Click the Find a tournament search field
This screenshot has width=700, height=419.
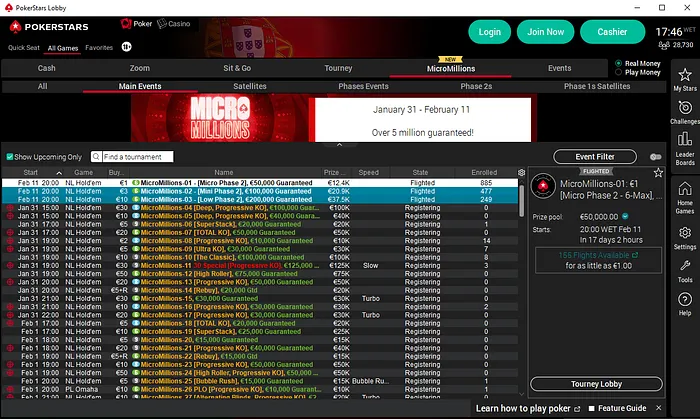(x=137, y=157)
